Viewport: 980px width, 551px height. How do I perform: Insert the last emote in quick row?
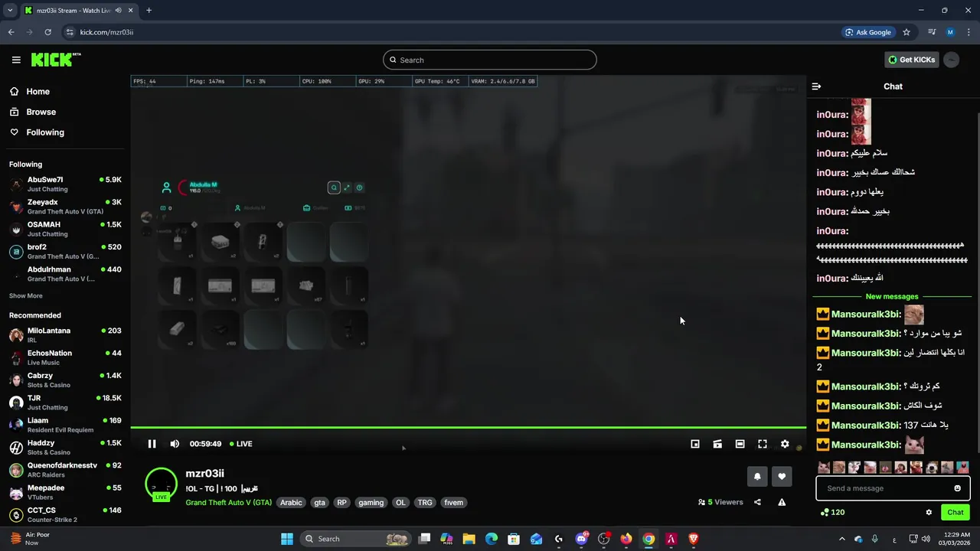pyautogui.click(x=963, y=468)
